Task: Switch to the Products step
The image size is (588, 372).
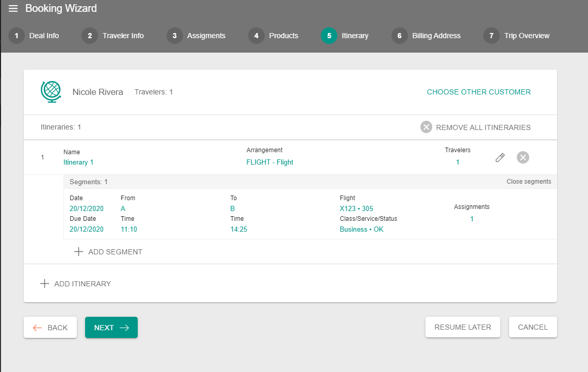Action: tap(284, 36)
